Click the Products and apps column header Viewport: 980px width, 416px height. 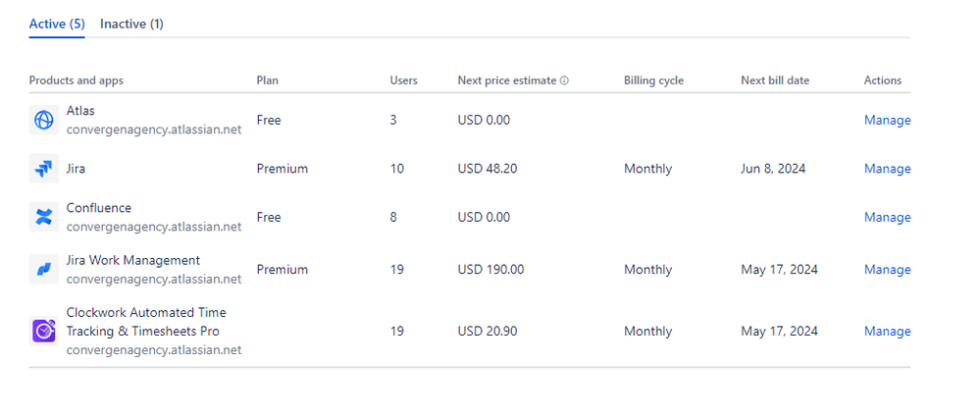(77, 80)
